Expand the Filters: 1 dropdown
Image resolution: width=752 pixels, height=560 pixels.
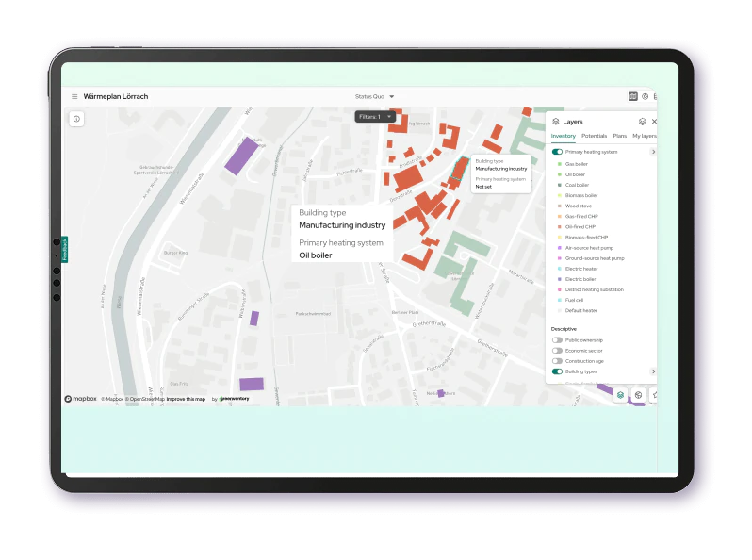(374, 117)
